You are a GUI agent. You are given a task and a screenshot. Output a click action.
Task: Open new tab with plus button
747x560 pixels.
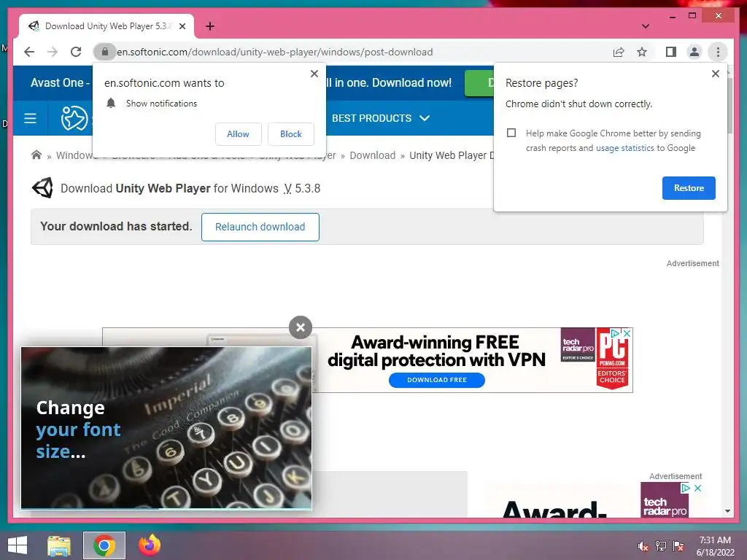[209, 26]
